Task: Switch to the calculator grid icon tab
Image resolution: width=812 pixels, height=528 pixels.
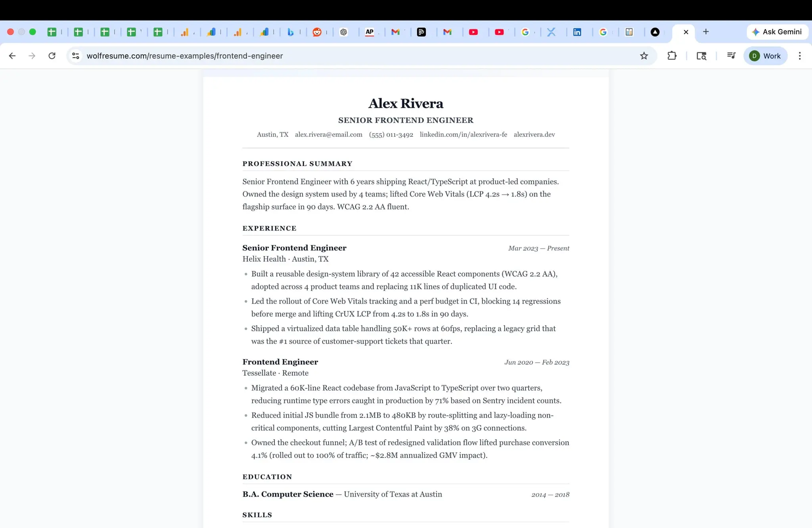Action: 629,32
